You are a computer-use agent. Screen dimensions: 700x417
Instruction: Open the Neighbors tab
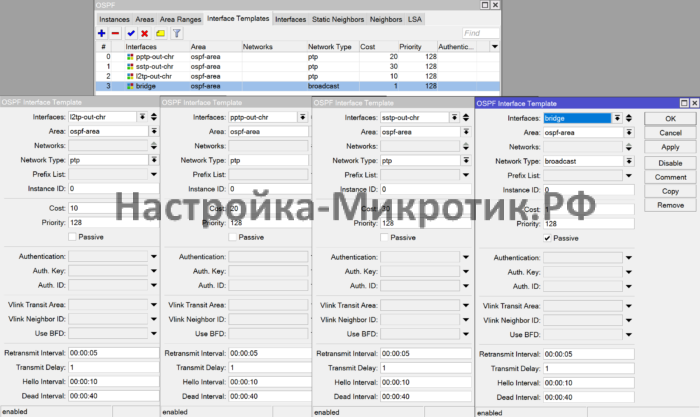[x=386, y=19]
